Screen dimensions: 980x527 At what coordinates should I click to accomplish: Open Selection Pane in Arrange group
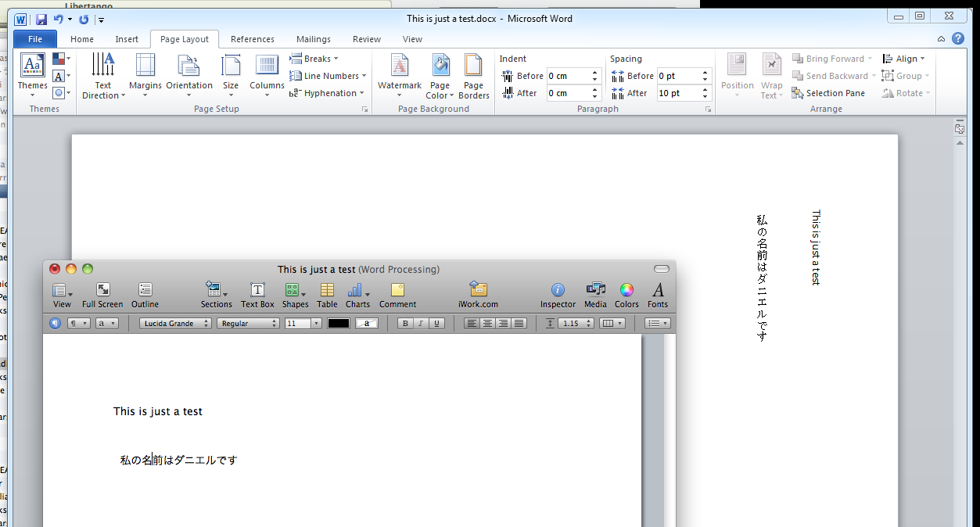(828, 93)
